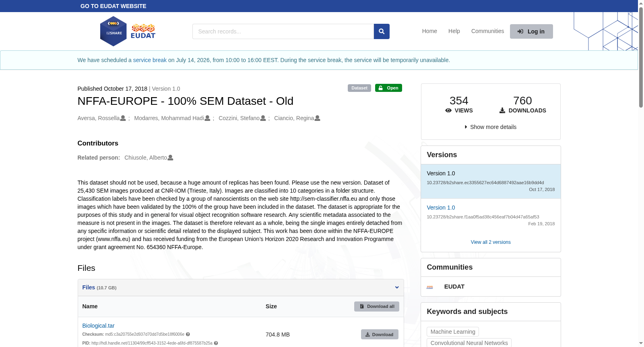Open the Help menu item
This screenshot has height=347, width=644.
coord(454,31)
